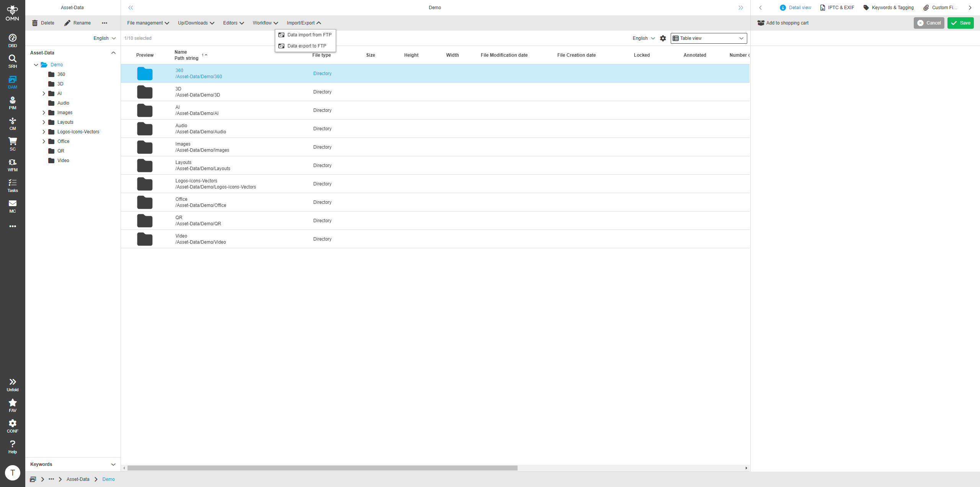Screen dimensions: 980x487
Task: Click the Rename toolbar action
Action: 78,23
